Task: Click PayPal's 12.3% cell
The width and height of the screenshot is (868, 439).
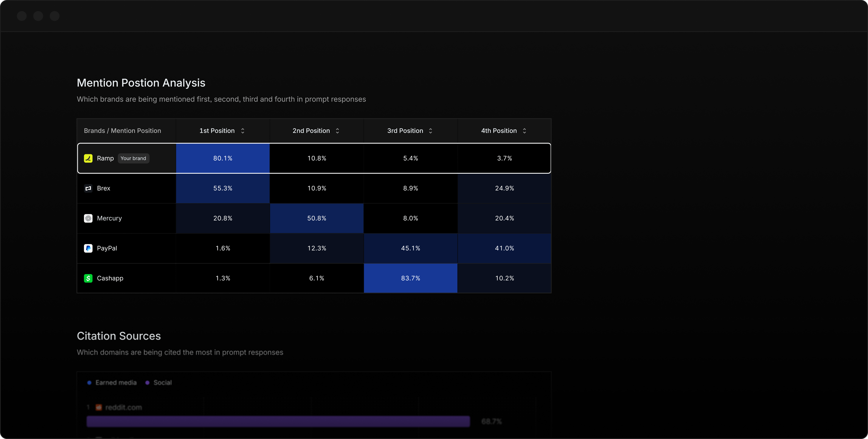Action: click(x=317, y=248)
